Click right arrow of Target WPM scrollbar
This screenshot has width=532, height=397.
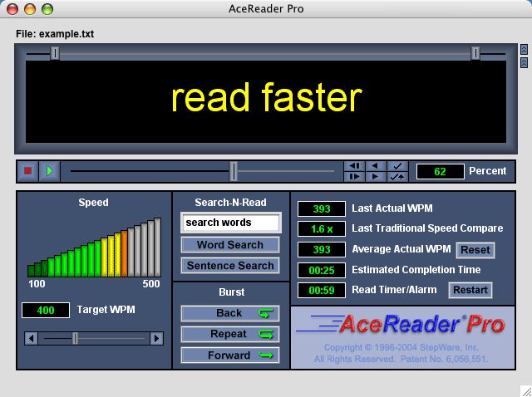[156, 338]
